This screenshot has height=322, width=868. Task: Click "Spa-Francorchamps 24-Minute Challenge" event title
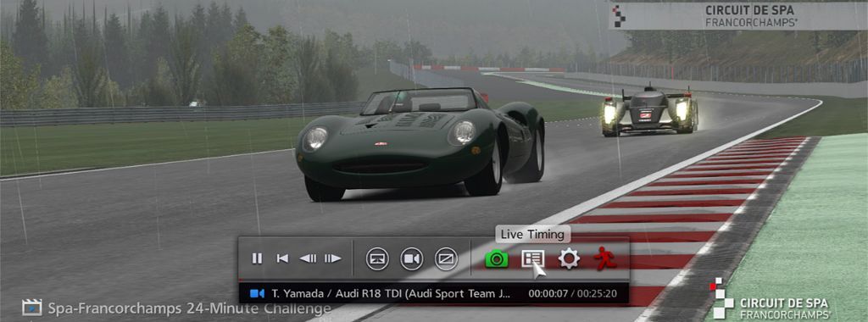point(189,308)
